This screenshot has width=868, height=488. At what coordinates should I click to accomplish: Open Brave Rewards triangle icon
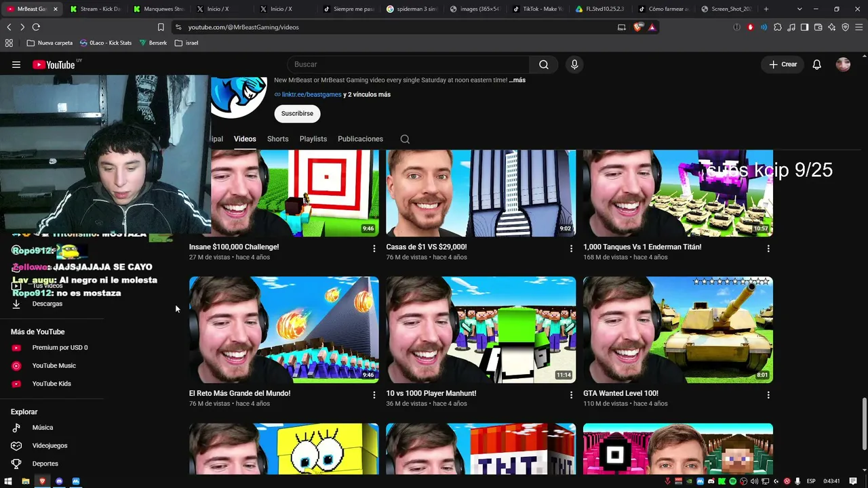pos(652,27)
